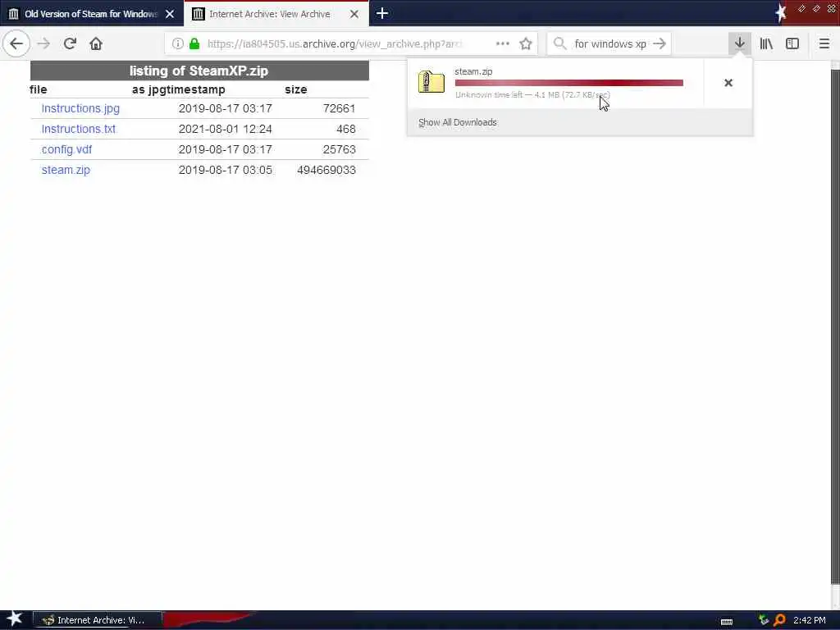Click the steam.zip download name

coord(473,71)
